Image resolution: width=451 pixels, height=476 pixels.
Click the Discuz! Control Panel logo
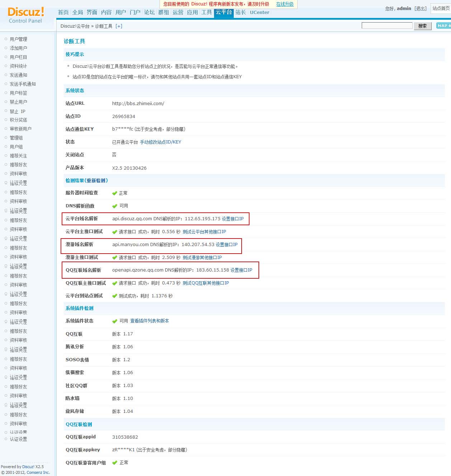click(x=26, y=15)
